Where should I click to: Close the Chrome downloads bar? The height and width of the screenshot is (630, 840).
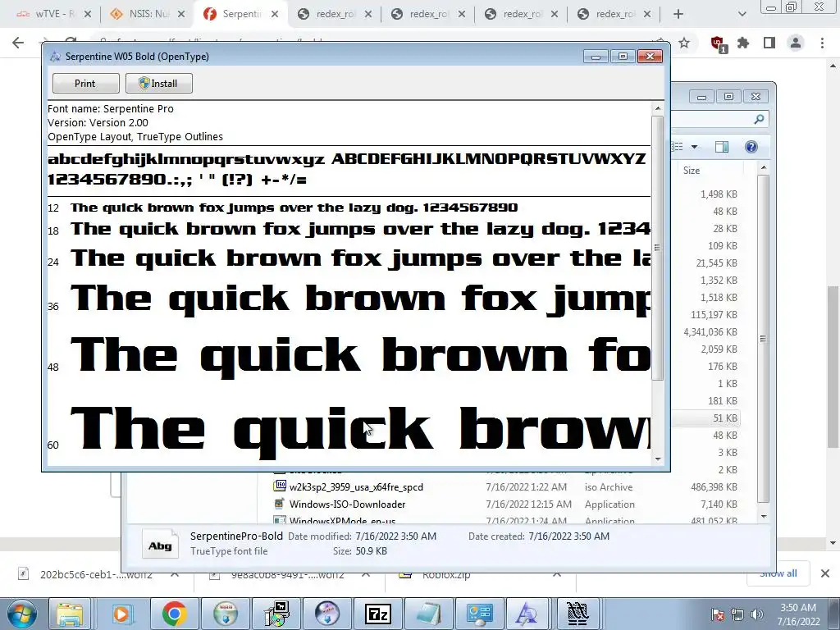pos(825,573)
